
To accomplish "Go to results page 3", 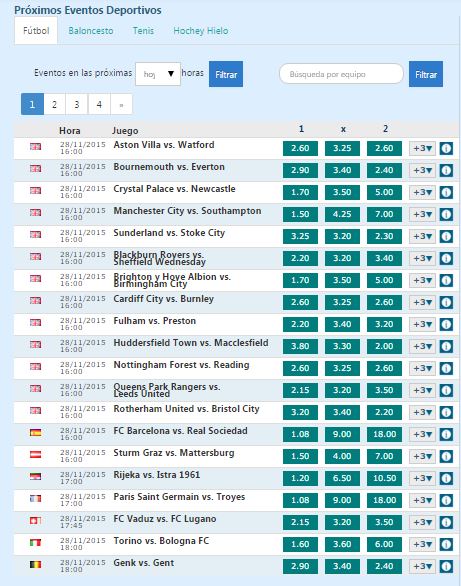I will pos(77,104).
